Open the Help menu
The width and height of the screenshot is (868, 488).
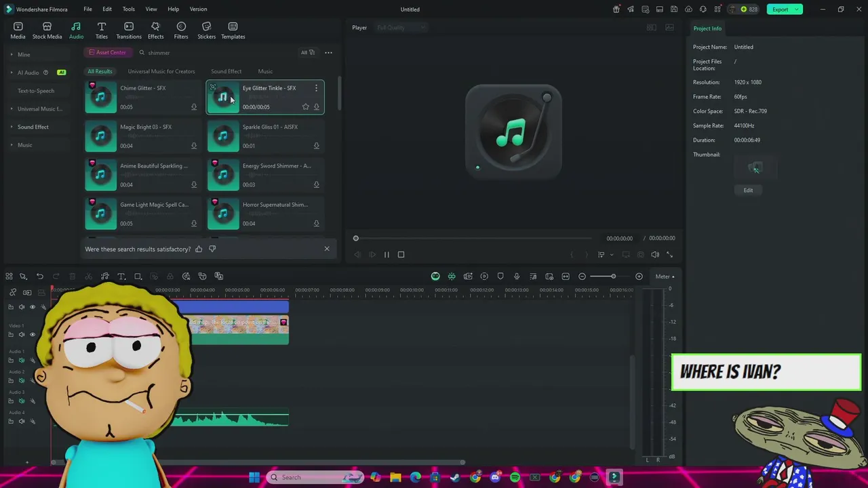(174, 9)
